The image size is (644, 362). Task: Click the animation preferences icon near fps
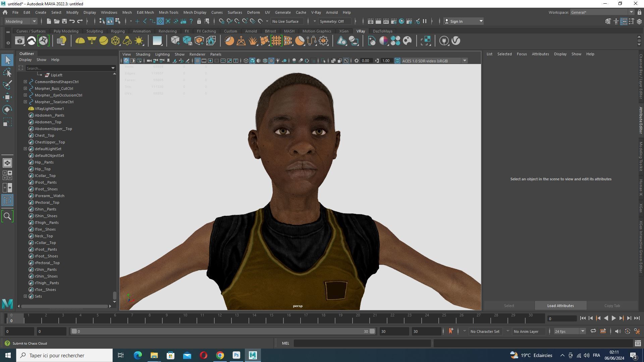pyautogui.click(x=637, y=331)
